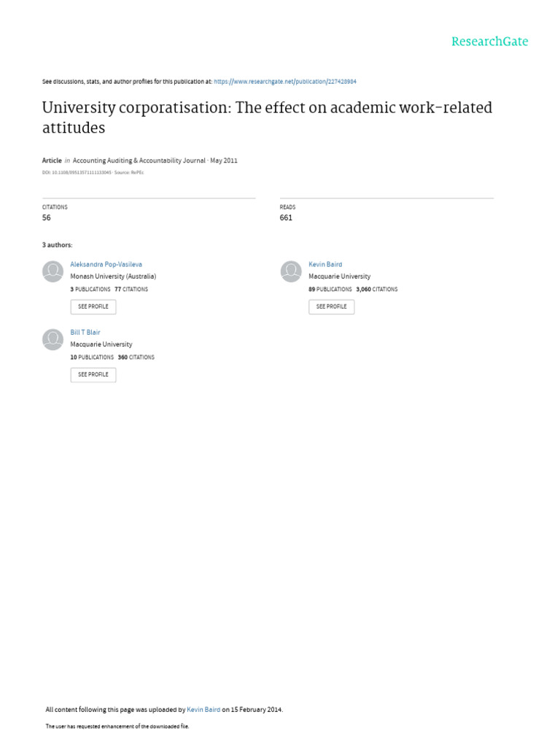Click the ResearchGate logo
The width and height of the screenshot is (560, 747).
[x=489, y=42]
